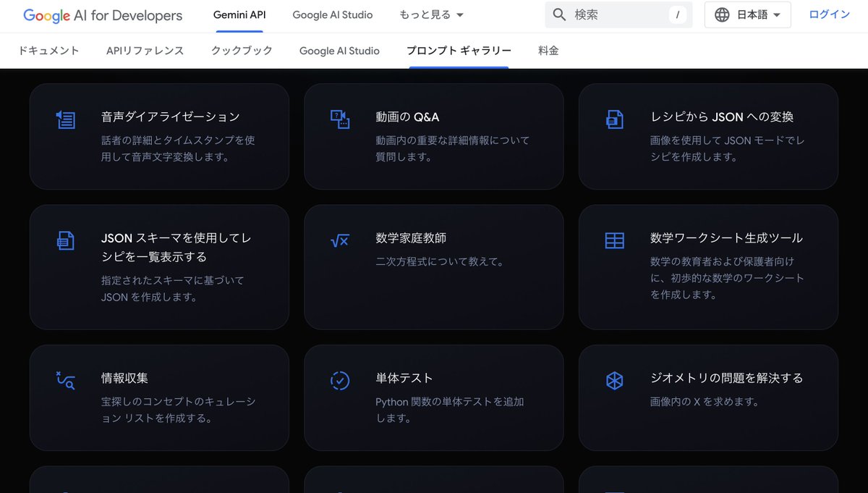Select the checkmark icon on 単体テスト
Screen dimensions: 868x493
click(x=341, y=379)
